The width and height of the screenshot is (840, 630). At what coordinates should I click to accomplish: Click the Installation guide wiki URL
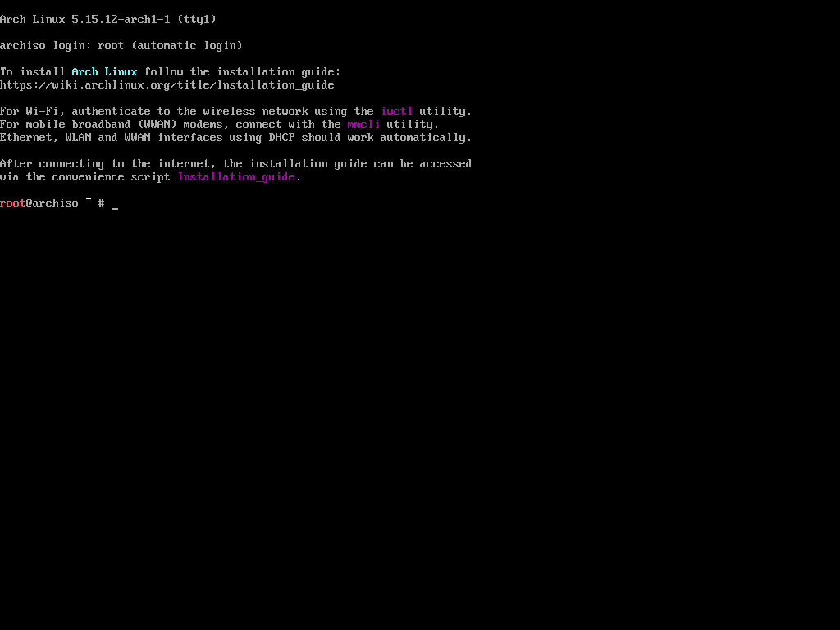[x=167, y=85]
